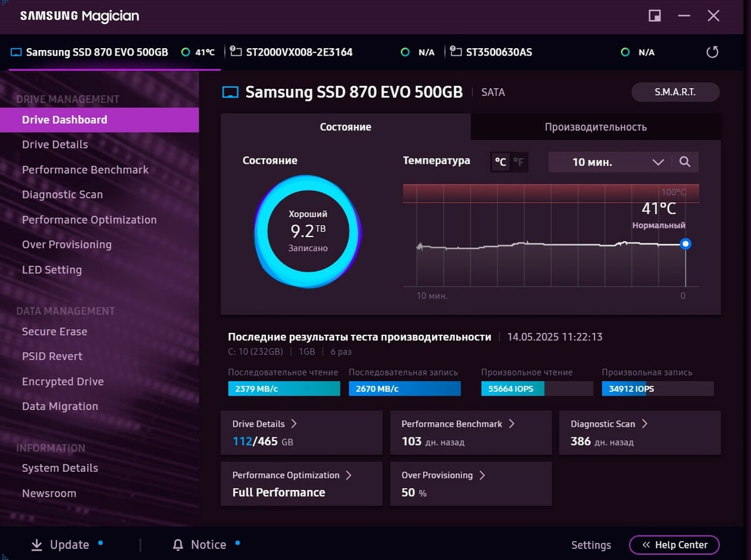Image resolution: width=751 pixels, height=560 pixels.
Task: Open Secure Erase in the sidebar
Action: pyautogui.click(x=54, y=332)
